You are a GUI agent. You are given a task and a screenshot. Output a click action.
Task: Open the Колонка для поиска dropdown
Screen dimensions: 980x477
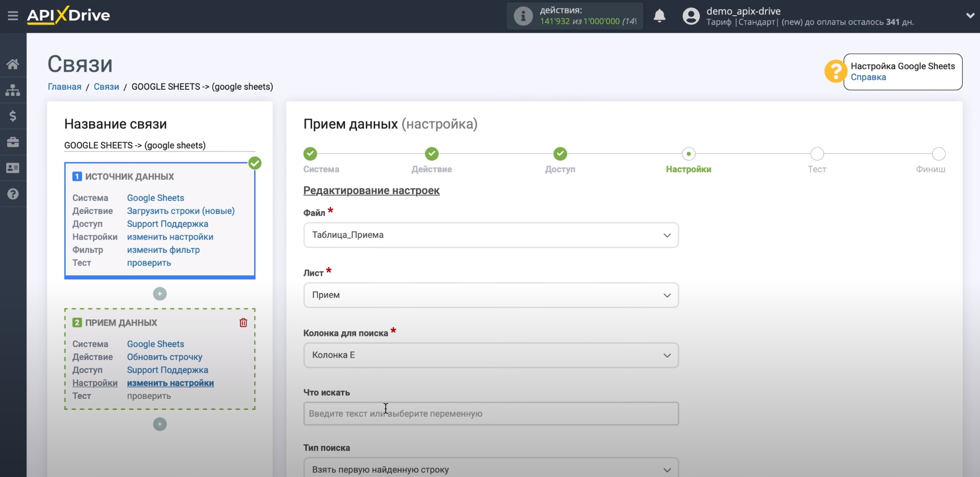click(491, 355)
